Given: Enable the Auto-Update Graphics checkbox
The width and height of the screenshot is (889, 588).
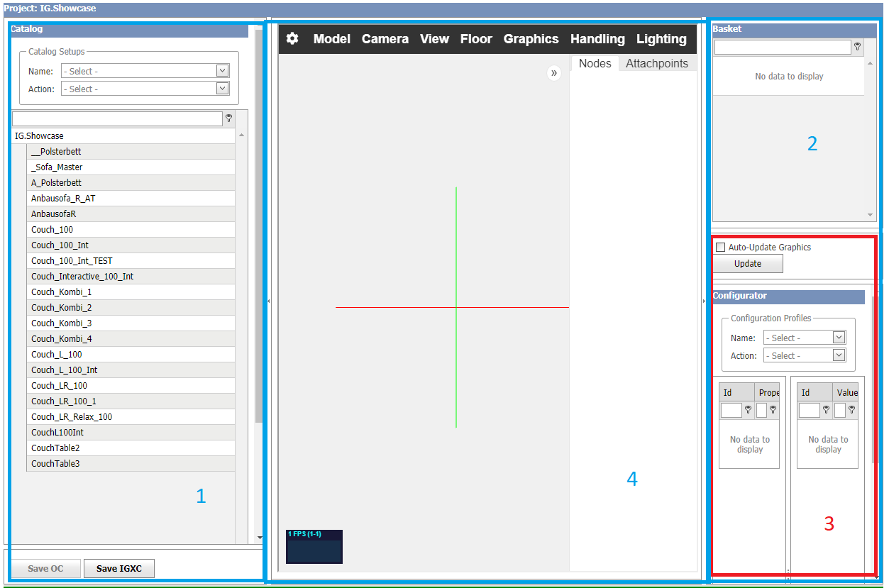Looking at the screenshot, I should [721, 248].
